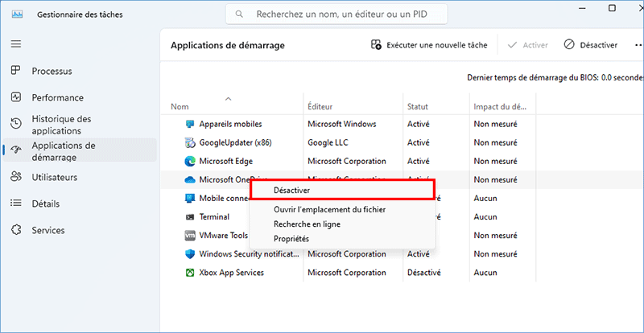Click the Xbox App Services icon

190,273
